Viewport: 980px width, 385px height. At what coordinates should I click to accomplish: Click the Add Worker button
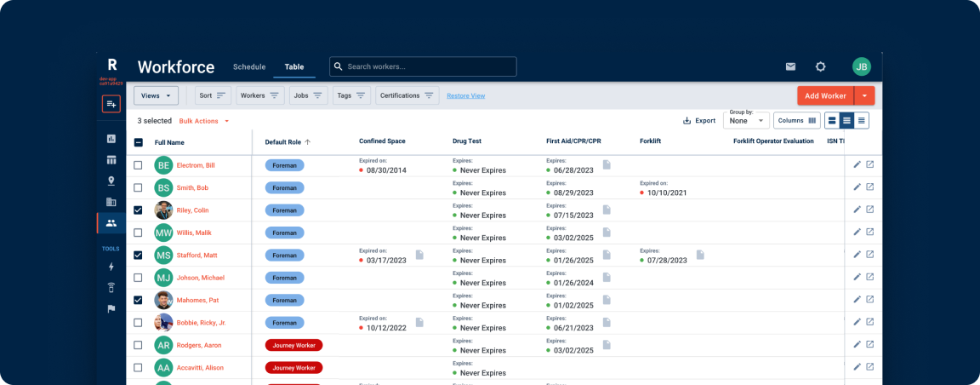coord(826,95)
